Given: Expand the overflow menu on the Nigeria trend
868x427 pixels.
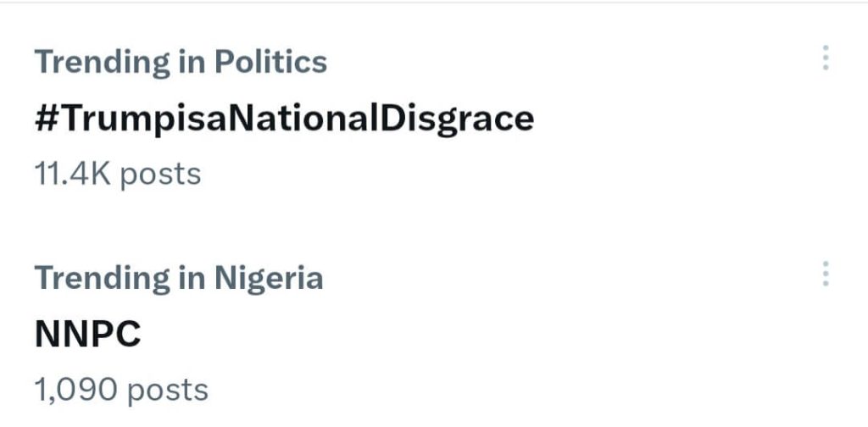Looking at the screenshot, I should point(825,274).
